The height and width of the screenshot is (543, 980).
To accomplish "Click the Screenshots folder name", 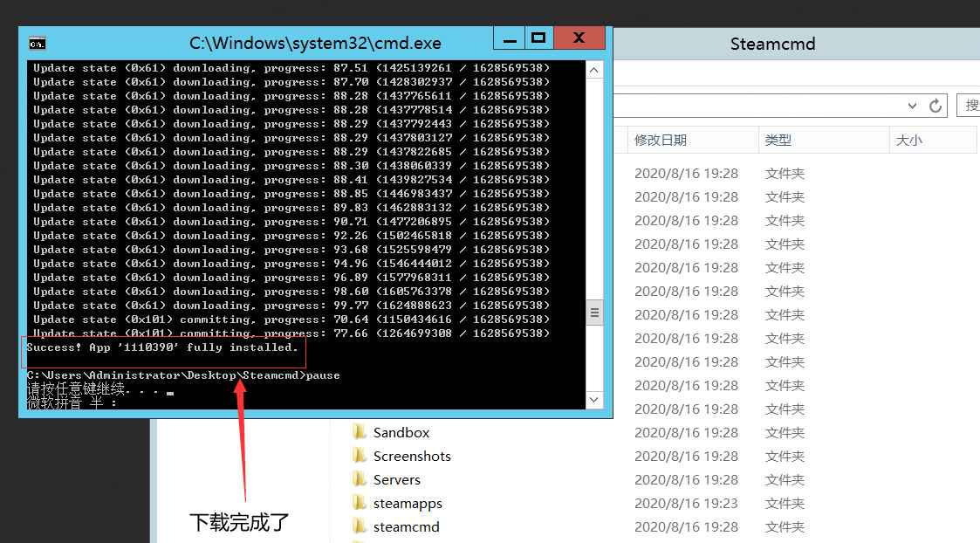I will click(412, 456).
